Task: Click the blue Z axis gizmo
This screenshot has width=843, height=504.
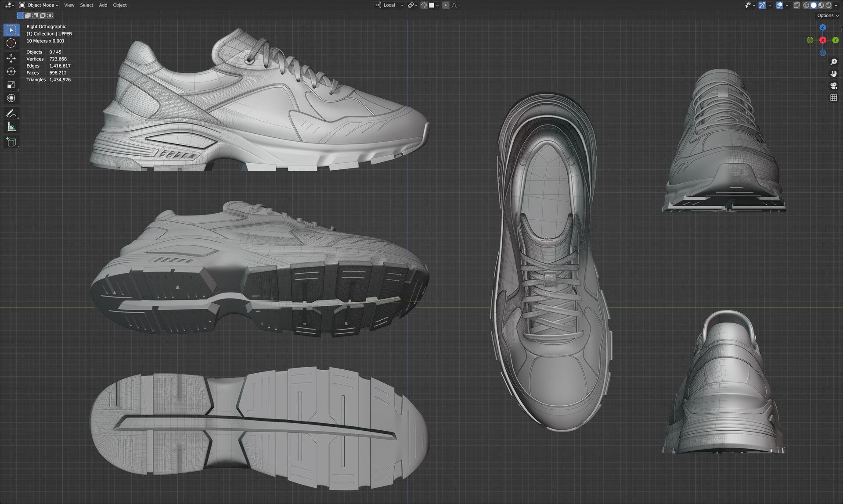Action: pos(823,27)
